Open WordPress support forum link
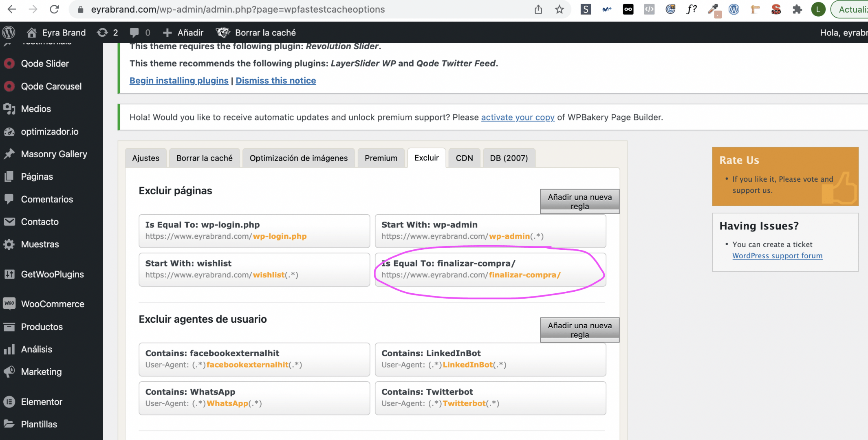868x440 pixels. [777, 256]
